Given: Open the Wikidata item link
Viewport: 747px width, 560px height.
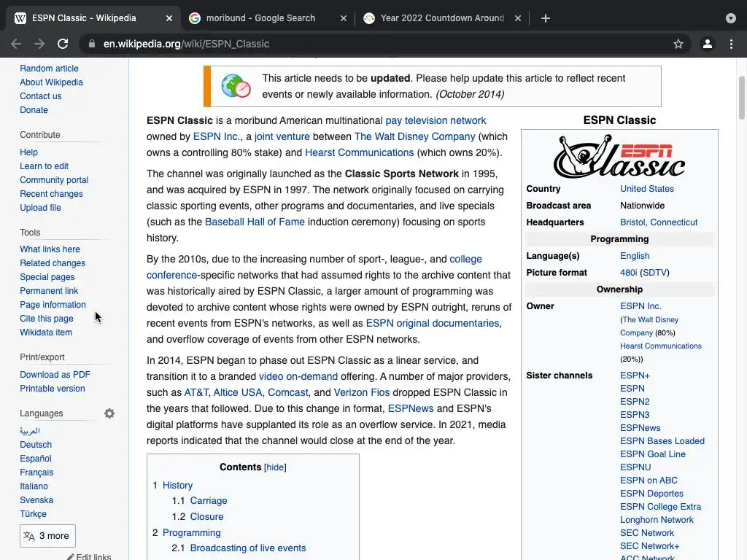Looking at the screenshot, I should point(46,332).
